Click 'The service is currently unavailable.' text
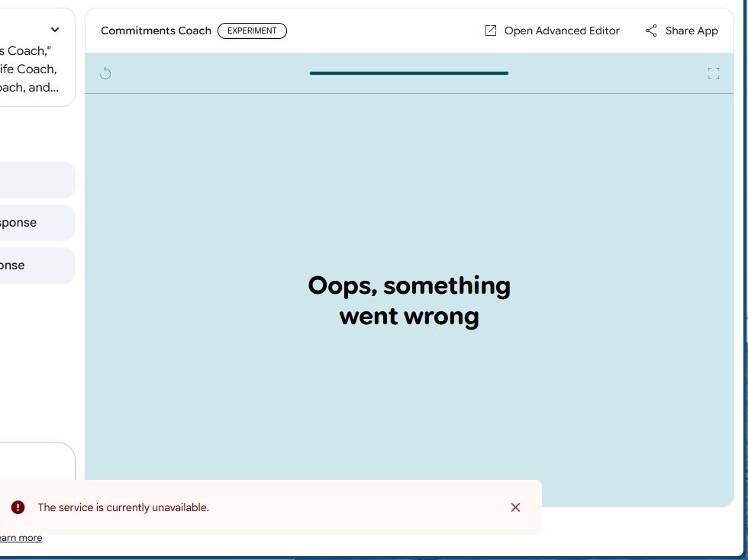 (x=123, y=507)
